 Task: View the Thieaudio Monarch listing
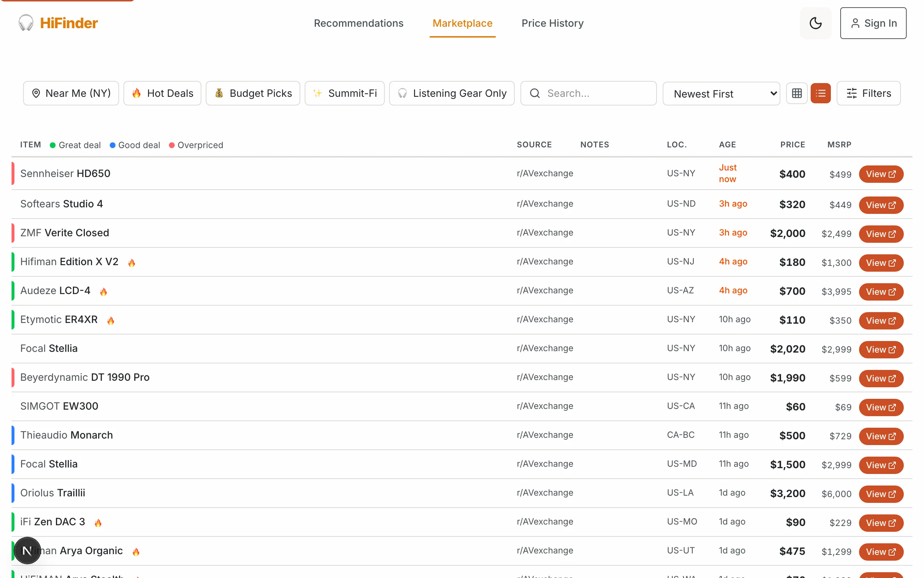(x=881, y=436)
